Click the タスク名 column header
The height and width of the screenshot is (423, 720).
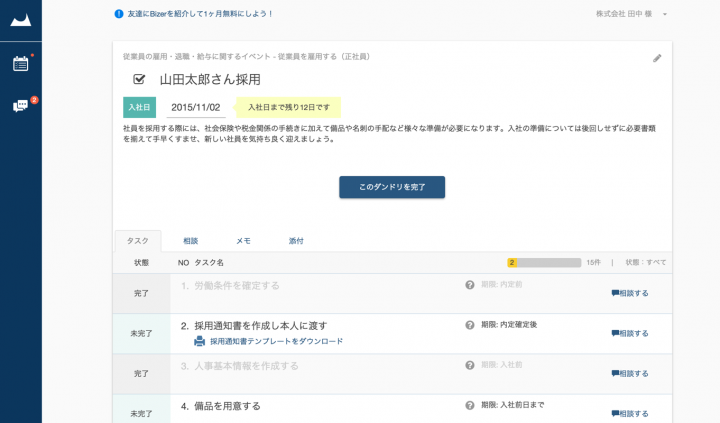(209, 263)
